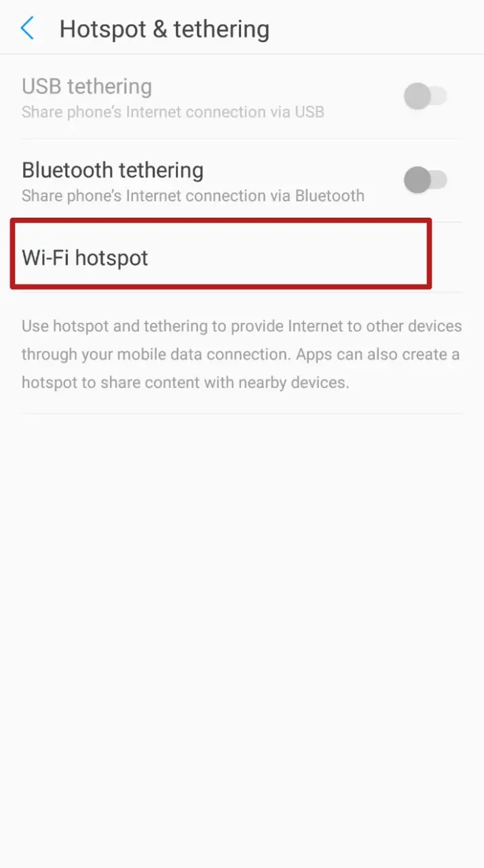Select the USB tethering label
484x868 pixels.
tap(87, 87)
